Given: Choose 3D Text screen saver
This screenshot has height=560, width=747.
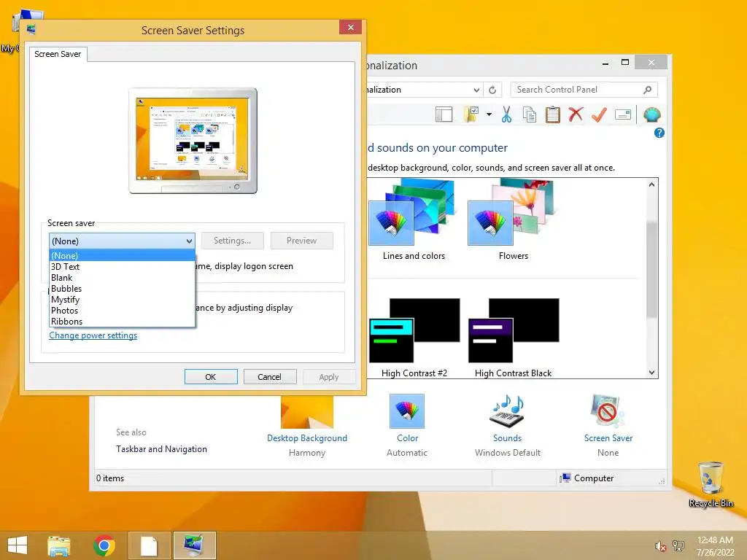Looking at the screenshot, I should click(123, 267).
